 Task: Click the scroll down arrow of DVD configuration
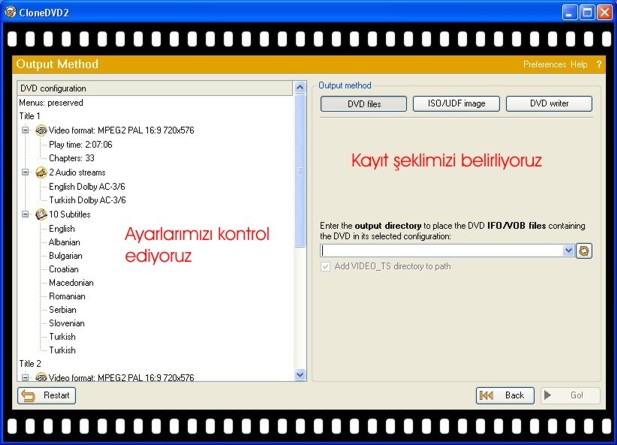300,375
